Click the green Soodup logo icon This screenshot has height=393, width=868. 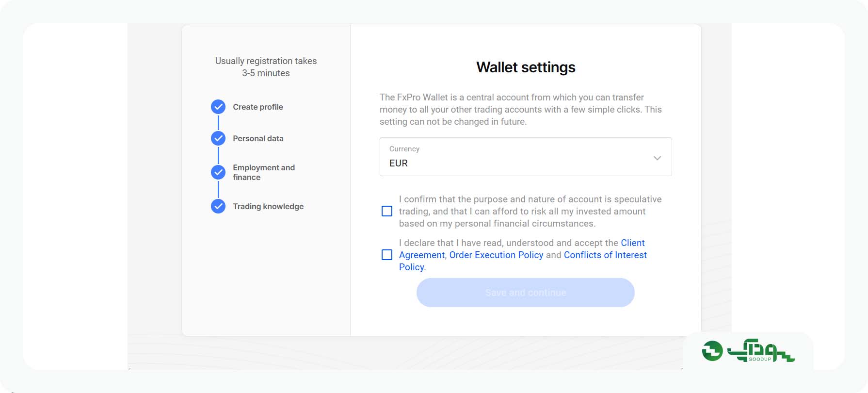pos(712,351)
